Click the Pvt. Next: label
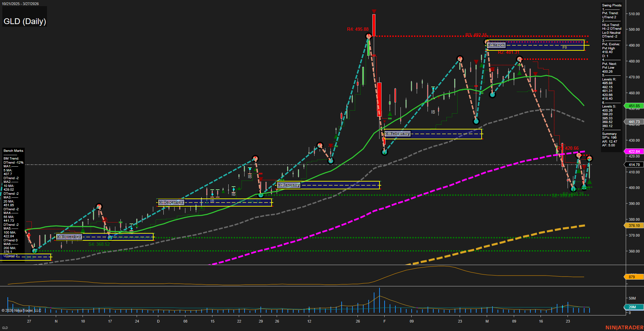The height and width of the screenshot is (331, 644). pyautogui.click(x=609, y=64)
